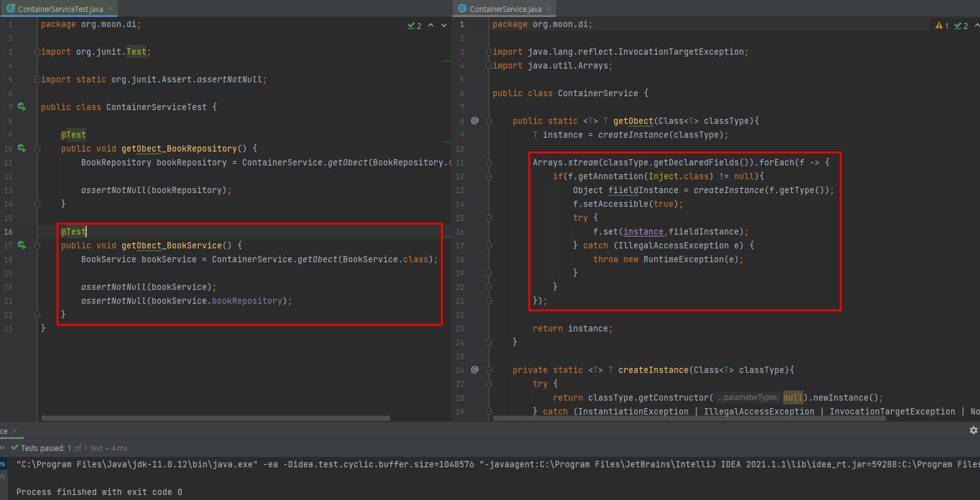Click the typo checkmark indicator in ContainerService.java
This screenshot has height=500, width=980.
961,26
